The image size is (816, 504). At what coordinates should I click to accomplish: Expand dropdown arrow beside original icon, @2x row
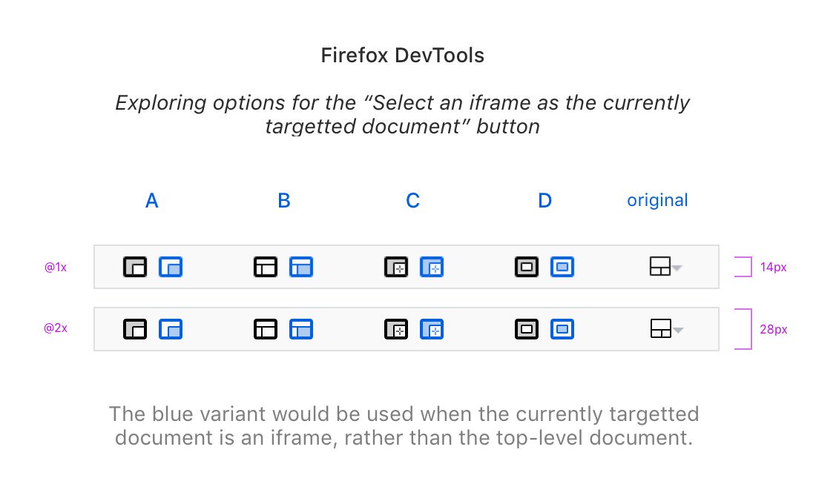[x=678, y=331]
